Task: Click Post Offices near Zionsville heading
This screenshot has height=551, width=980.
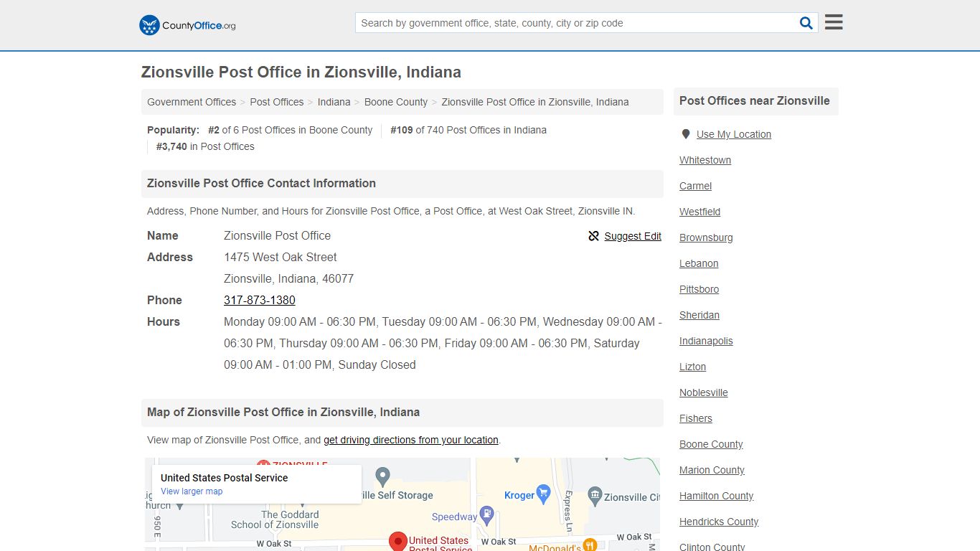Action: pyautogui.click(x=755, y=101)
